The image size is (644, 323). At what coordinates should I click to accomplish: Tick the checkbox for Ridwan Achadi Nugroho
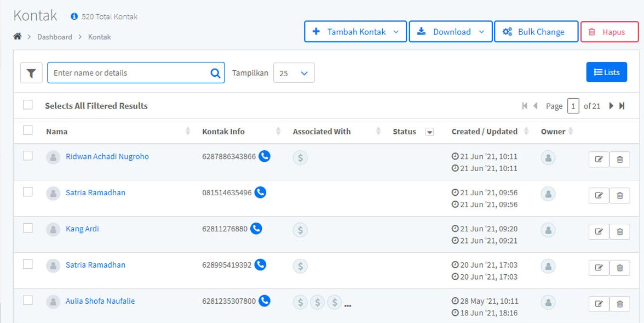[28, 156]
